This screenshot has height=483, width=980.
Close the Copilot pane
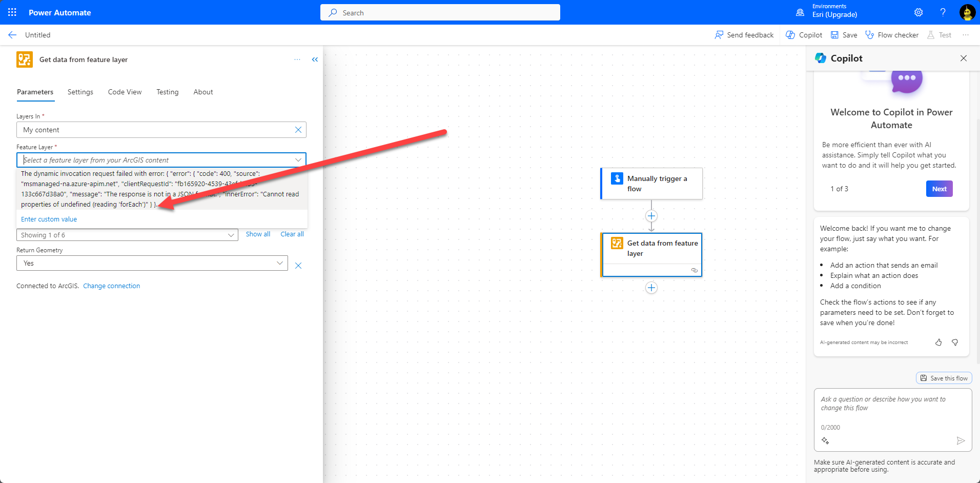pos(964,58)
